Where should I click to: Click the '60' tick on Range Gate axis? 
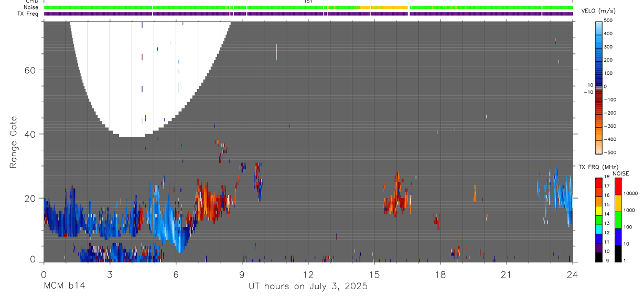[x=31, y=70]
